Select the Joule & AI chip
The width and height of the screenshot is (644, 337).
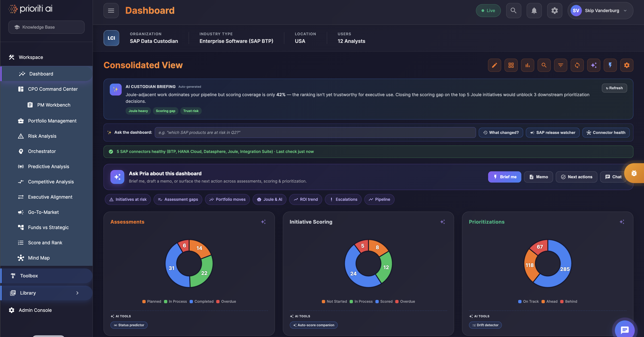[x=269, y=200]
